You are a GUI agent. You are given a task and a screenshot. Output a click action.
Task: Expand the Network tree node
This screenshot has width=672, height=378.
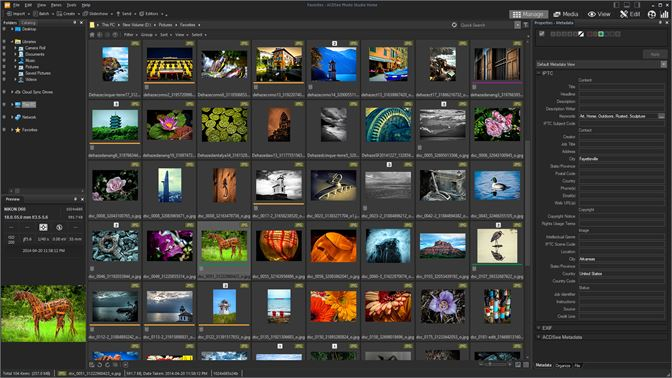(12, 117)
